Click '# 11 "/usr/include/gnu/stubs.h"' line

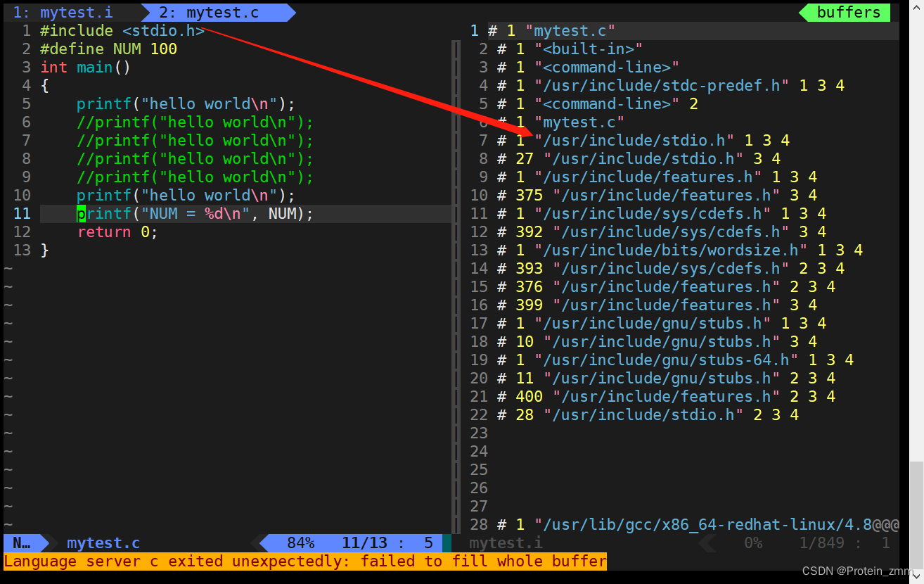tap(667, 379)
